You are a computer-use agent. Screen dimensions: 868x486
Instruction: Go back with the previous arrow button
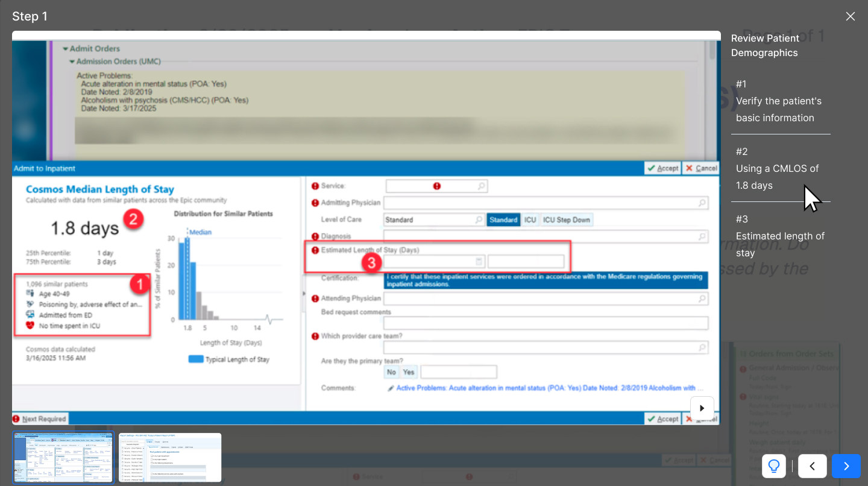click(812, 466)
